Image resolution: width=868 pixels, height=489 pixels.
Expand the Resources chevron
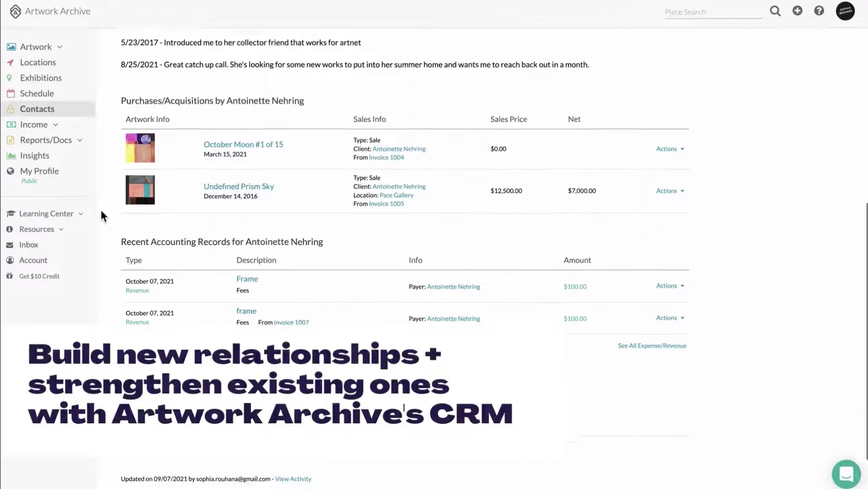tap(61, 229)
